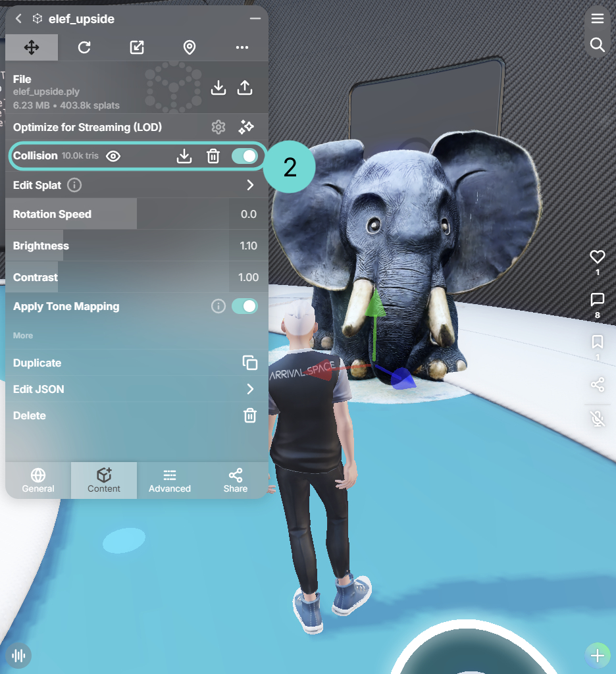
Task: Click the location pin icon
Action: click(x=190, y=47)
